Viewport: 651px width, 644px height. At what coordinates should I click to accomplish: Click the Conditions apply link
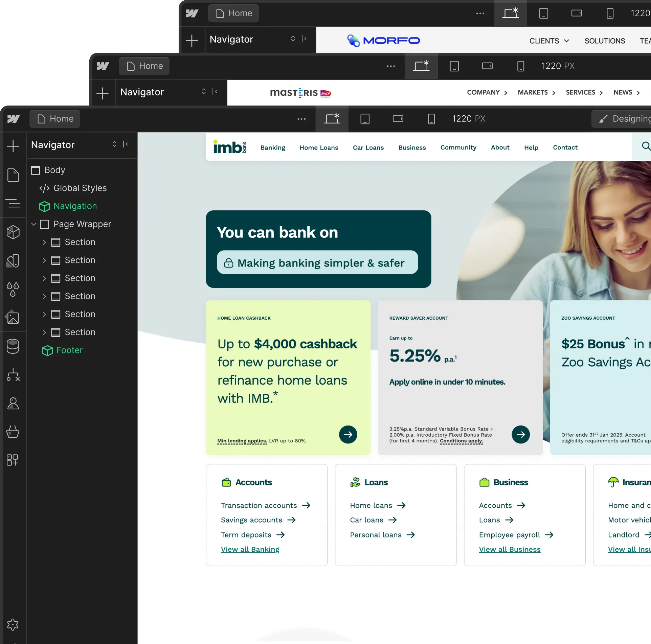(x=461, y=441)
